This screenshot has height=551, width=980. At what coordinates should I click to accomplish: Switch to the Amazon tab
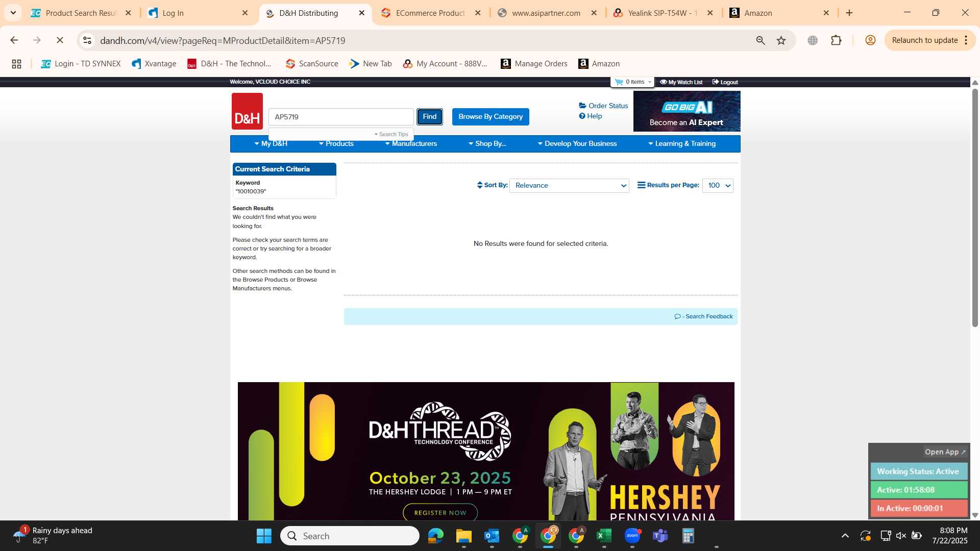pos(780,13)
